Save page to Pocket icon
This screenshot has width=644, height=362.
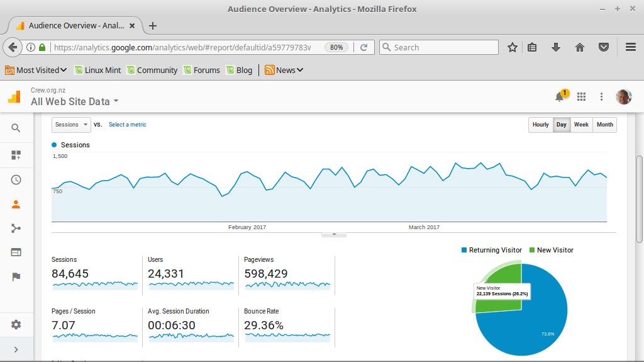[x=604, y=47]
